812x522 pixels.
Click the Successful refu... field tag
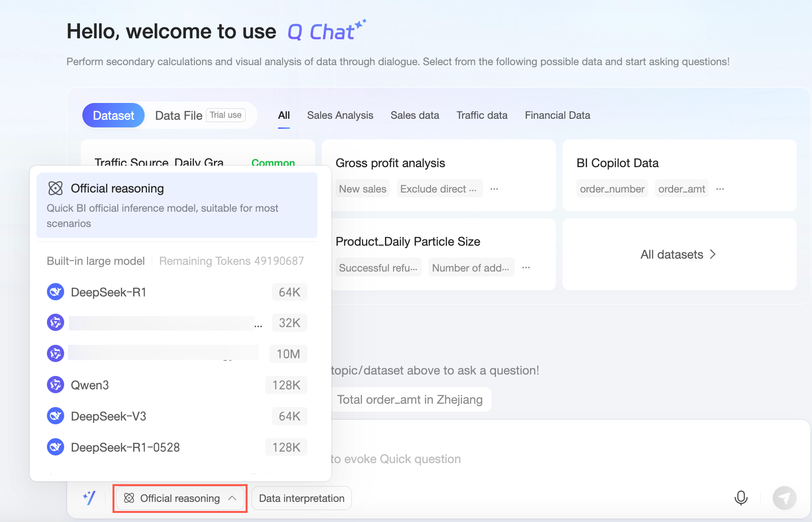(378, 268)
